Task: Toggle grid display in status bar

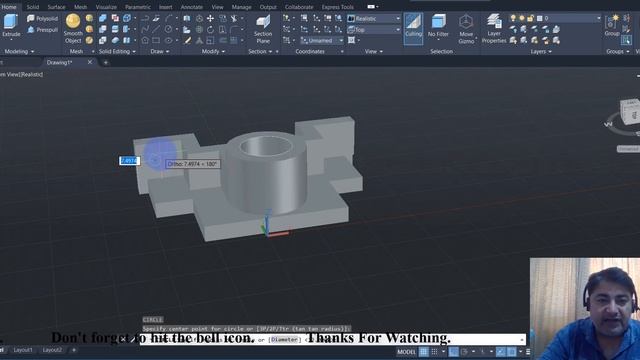Action: [x=424, y=352]
